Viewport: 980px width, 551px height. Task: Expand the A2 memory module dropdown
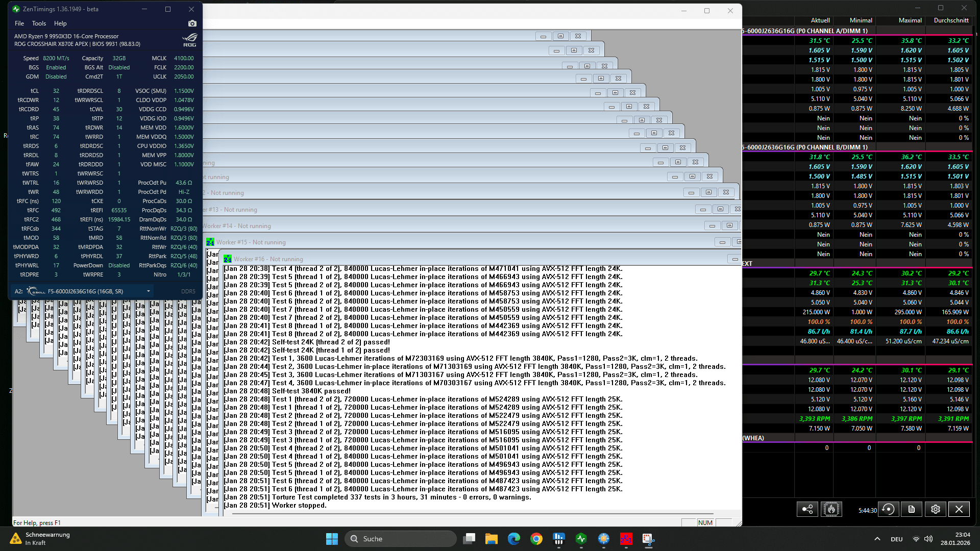pyautogui.click(x=148, y=291)
